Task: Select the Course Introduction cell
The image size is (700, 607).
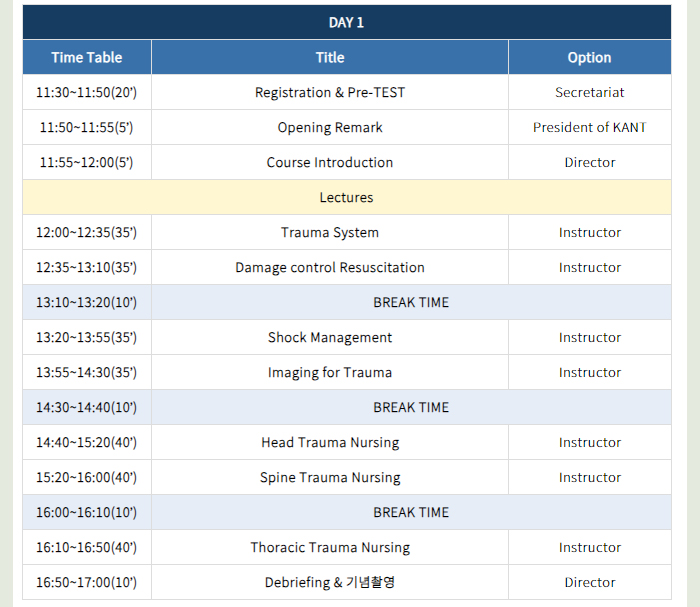Action: click(x=330, y=162)
